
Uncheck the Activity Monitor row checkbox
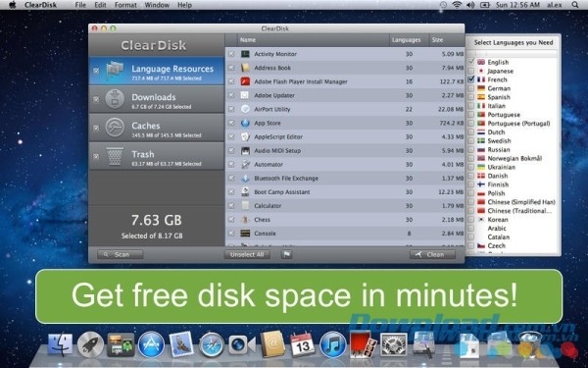pyautogui.click(x=231, y=54)
